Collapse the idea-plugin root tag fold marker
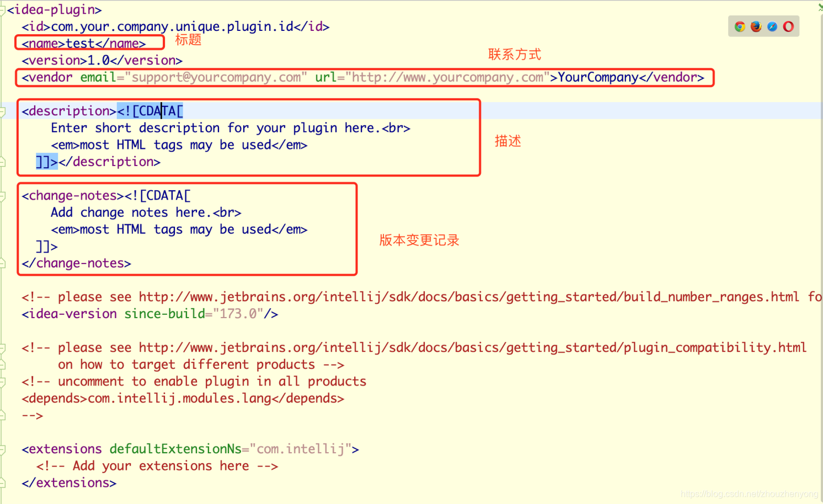The width and height of the screenshot is (823, 504). pyautogui.click(x=2, y=10)
